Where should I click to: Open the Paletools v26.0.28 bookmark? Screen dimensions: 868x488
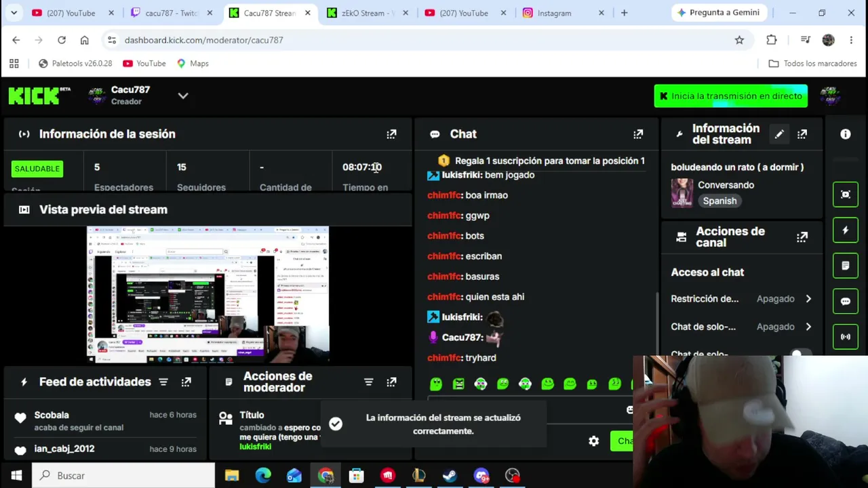(75, 64)
